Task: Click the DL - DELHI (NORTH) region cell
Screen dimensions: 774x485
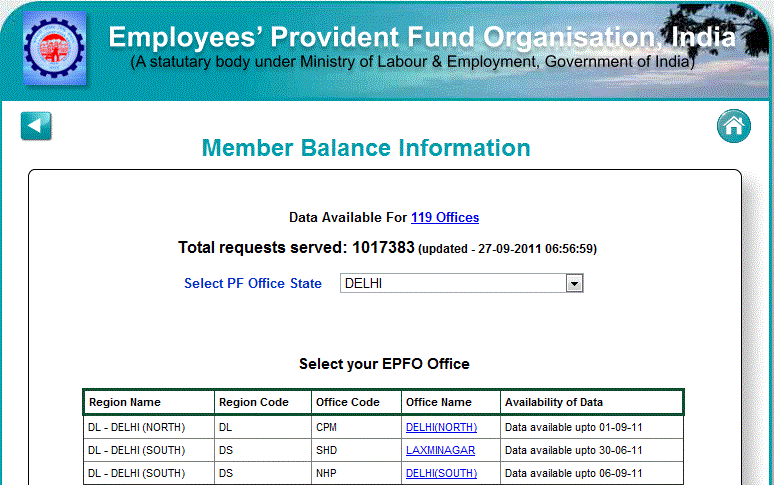Action: click(149, 427)
